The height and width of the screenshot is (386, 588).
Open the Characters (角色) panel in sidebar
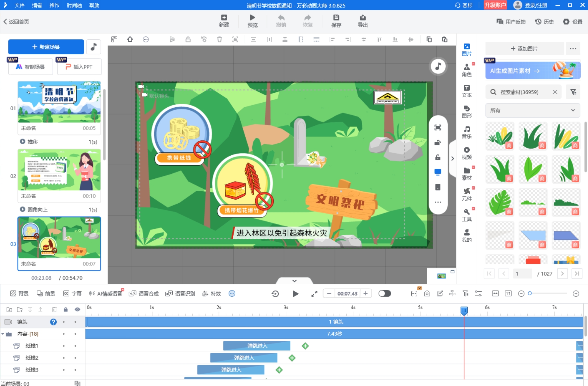(x=466, y=70)
